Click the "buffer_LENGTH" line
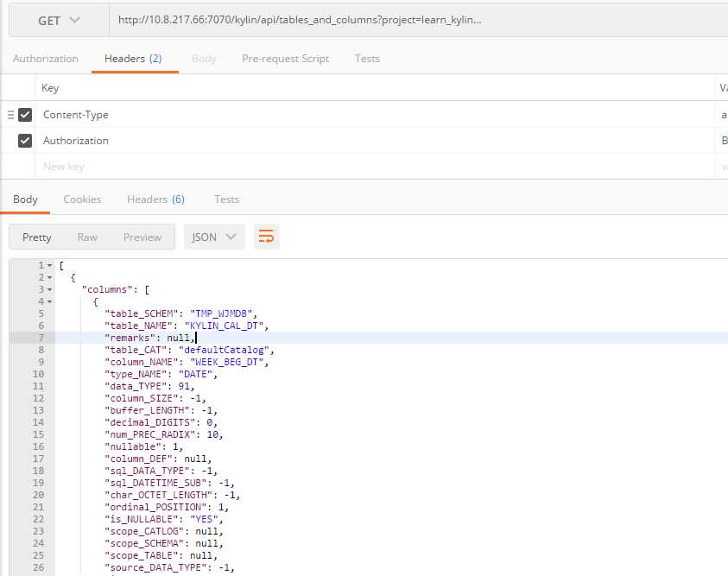 (x=161, y=410)
